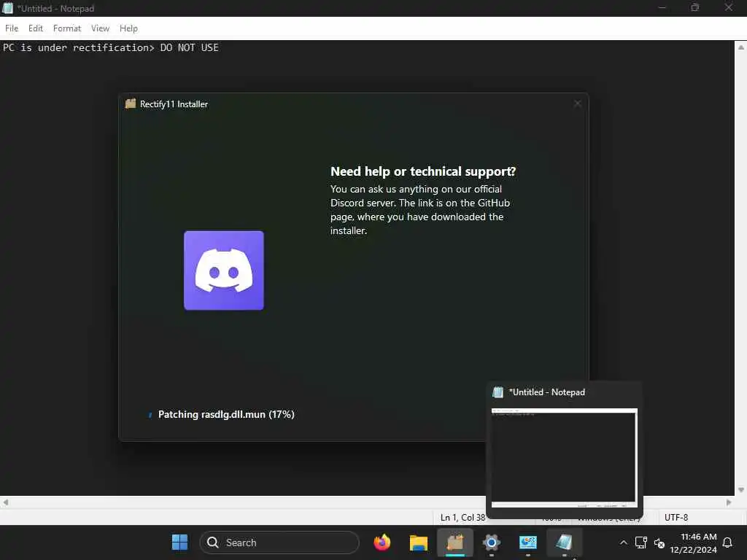
Task: Click the taskbar Search box
Action: (279, 542)
